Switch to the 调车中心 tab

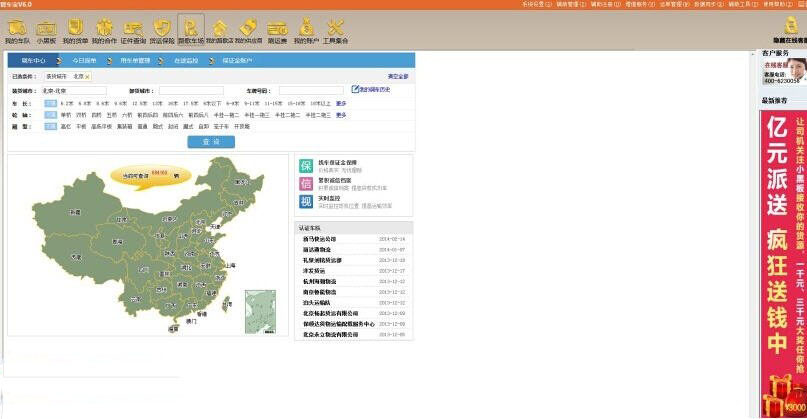[x=33, y=61]
